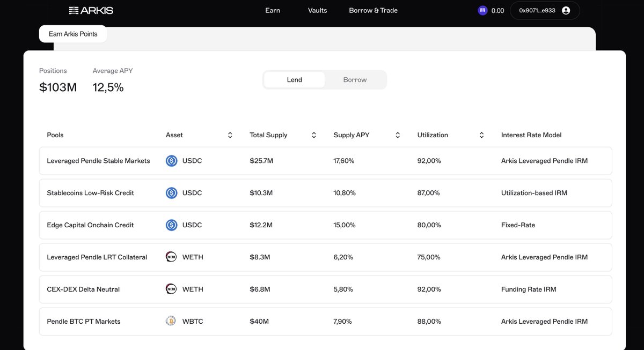Click the Arkis logo in the header
This screenshot has height=350, width=644.
pyautogui.click(x=91, y=10)
